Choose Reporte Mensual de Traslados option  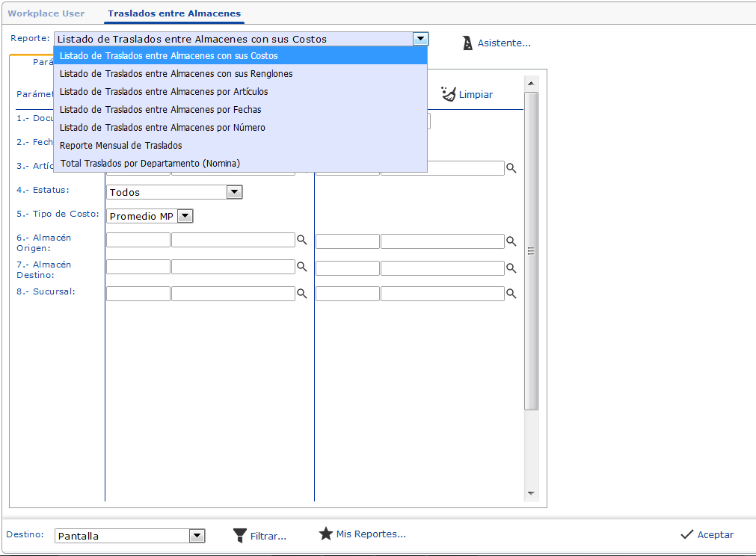pos(121,145)
